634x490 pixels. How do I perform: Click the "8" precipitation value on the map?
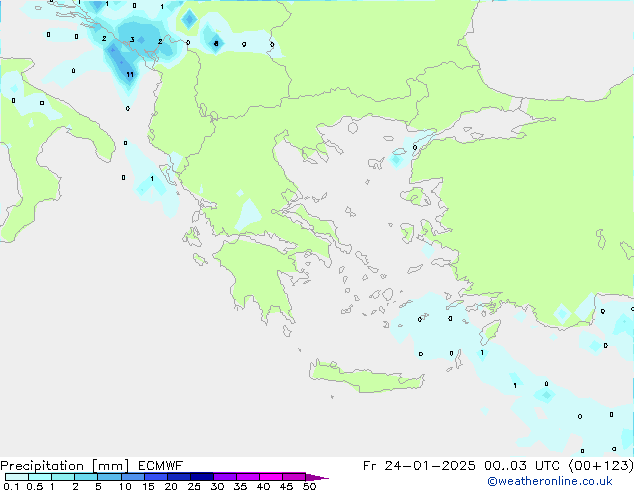pos(216,43)
